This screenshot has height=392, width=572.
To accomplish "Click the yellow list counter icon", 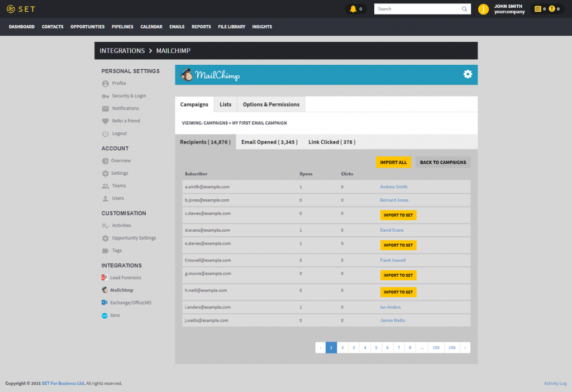I will click(538, 9).
